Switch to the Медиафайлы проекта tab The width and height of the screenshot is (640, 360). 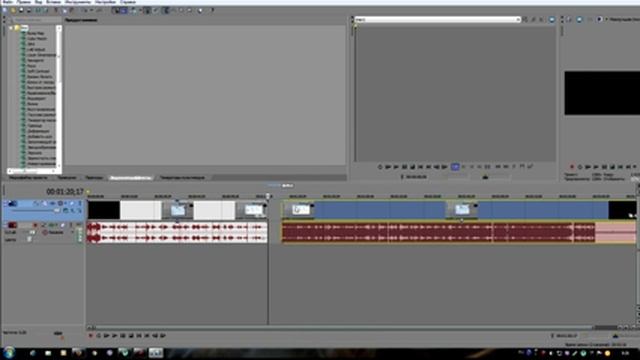tap(28, 178)
